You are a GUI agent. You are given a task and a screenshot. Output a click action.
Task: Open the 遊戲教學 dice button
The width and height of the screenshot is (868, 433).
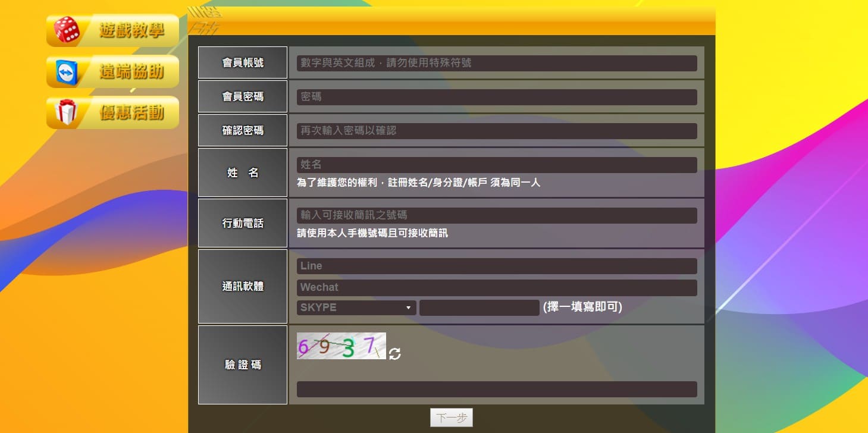(112, 30)
